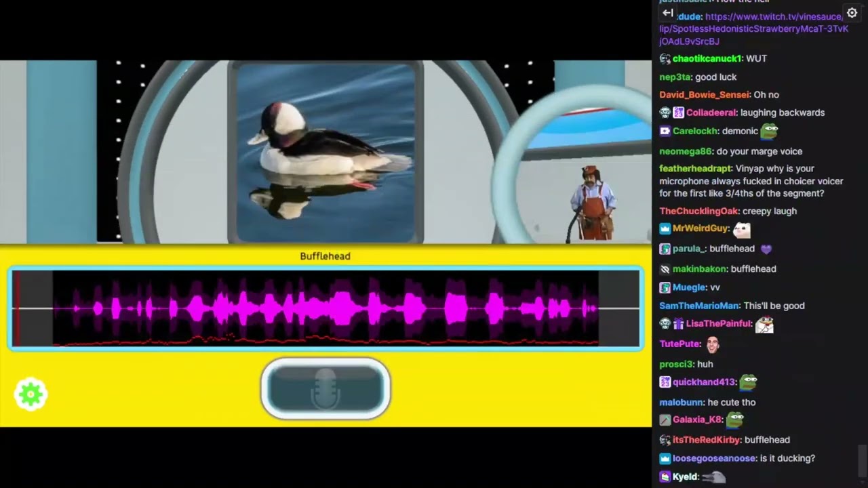Click the badge icon next to parula_

pyautogui.click(x=665, y=249)
